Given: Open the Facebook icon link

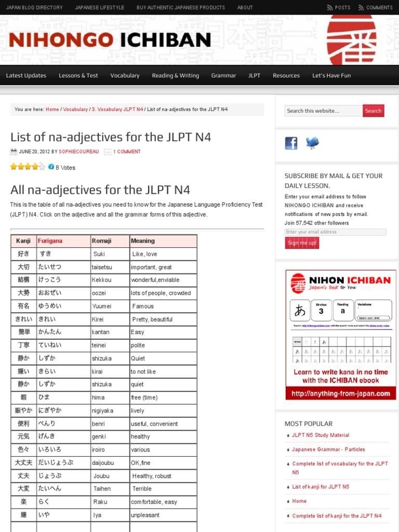Looking at the screenshot, I should coord(291,143).
